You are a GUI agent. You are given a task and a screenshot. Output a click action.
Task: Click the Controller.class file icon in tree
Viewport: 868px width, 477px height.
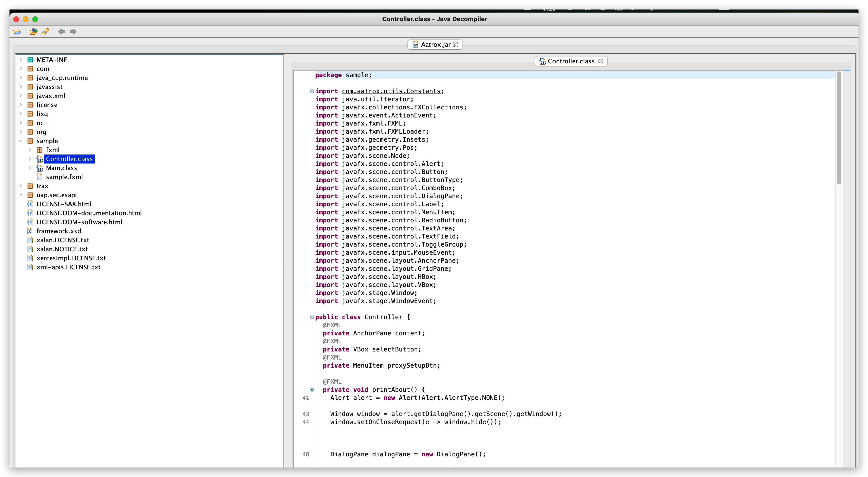(40, 159)
